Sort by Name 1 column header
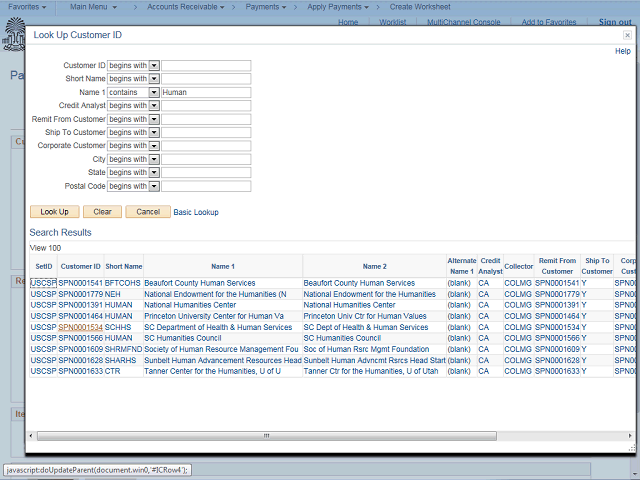 [x=223, y=266]
